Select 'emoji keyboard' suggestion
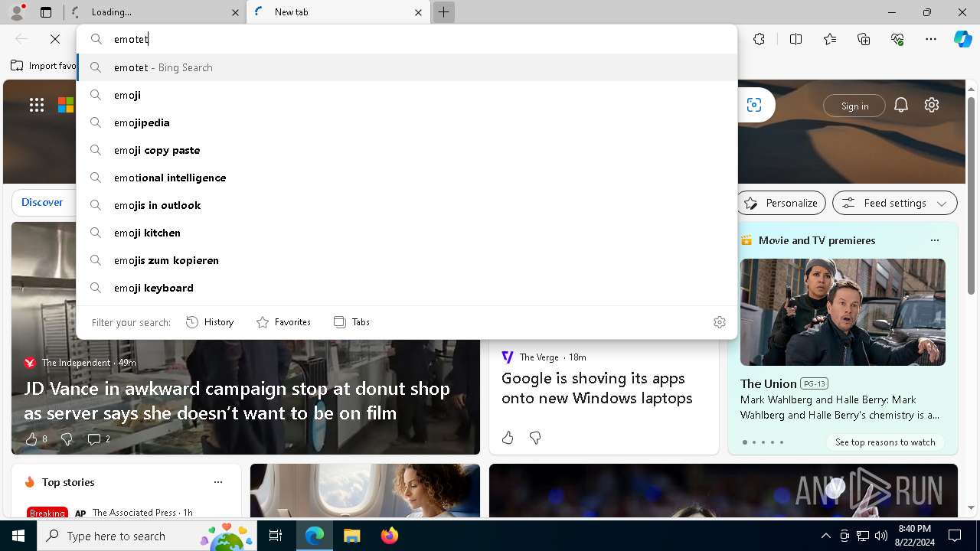Image resolution: width=980 pixels, height=551 pixels. 407,288
